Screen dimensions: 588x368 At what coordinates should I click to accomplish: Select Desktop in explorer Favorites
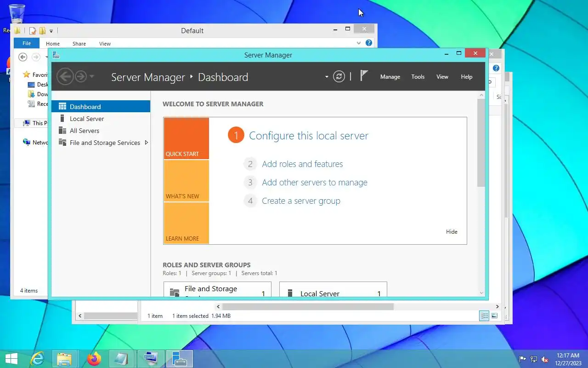pyautogui.click(x=38, y=85)
